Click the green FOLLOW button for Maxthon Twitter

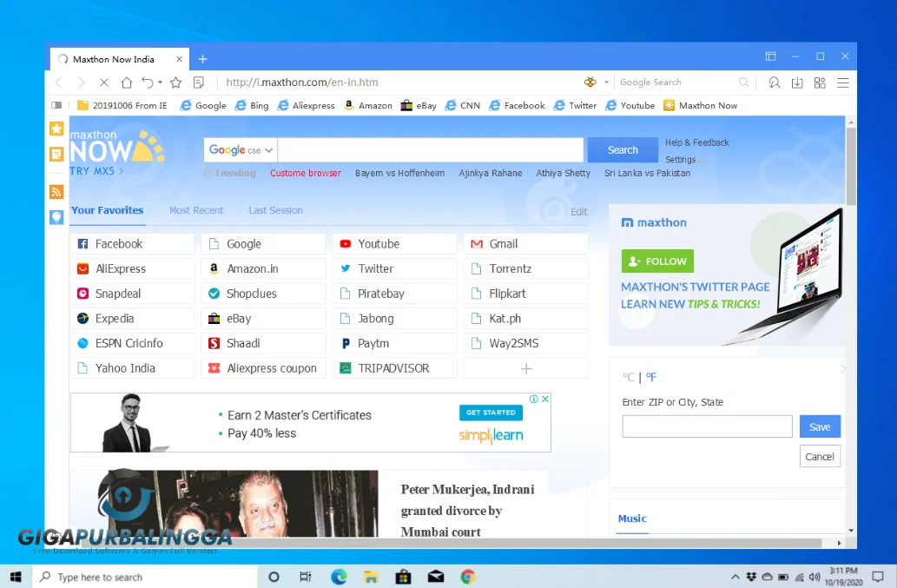coord(657,261)
